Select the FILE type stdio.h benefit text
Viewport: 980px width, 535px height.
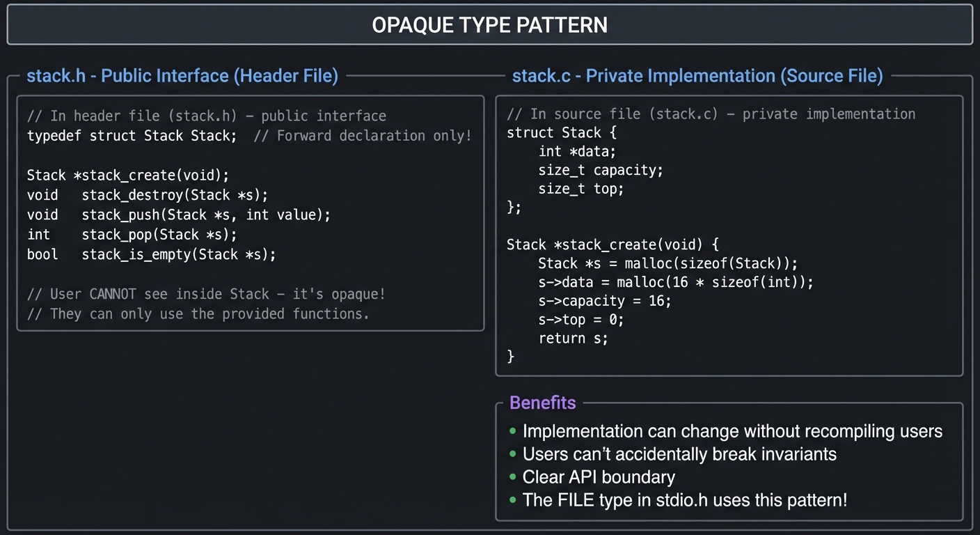(x=686, y=500)
